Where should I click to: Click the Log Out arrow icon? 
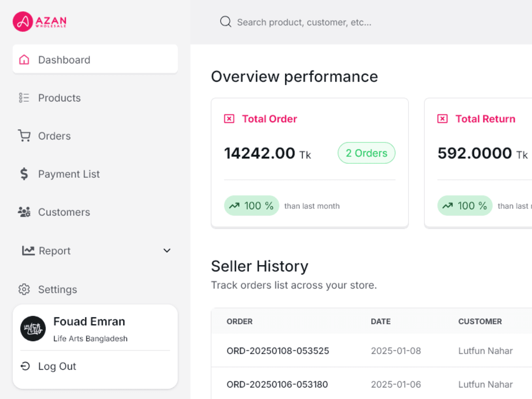(25, 366)
